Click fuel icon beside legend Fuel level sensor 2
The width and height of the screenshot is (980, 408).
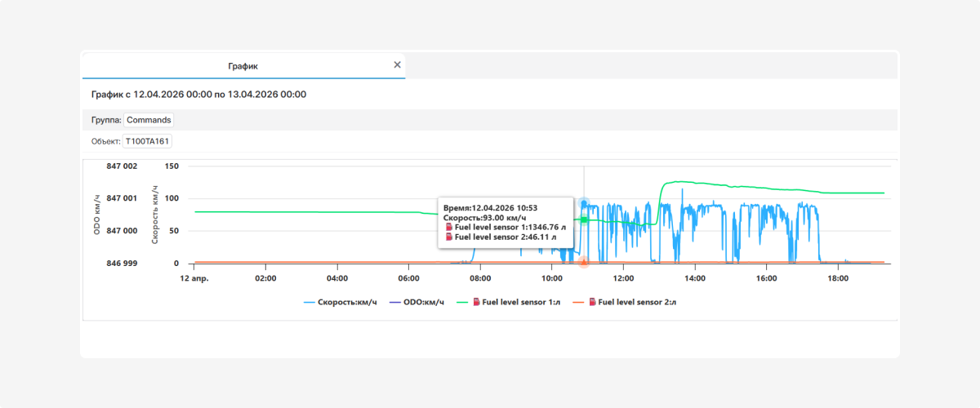click(x=592, y=302)
